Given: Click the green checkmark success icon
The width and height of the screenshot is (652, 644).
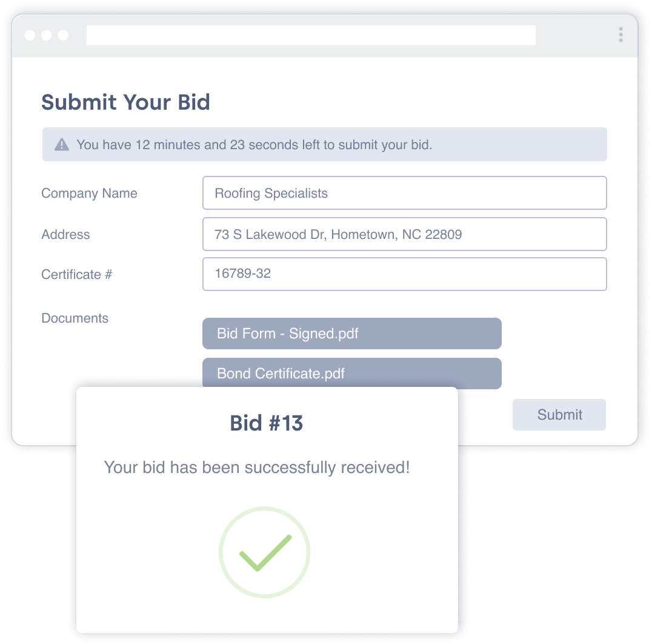Looking at the screenshot, I should [x=265, y=552].
